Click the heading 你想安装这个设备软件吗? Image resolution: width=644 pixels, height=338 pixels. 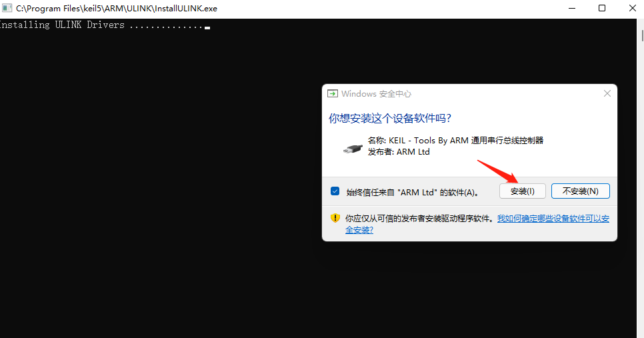point(390,118)
